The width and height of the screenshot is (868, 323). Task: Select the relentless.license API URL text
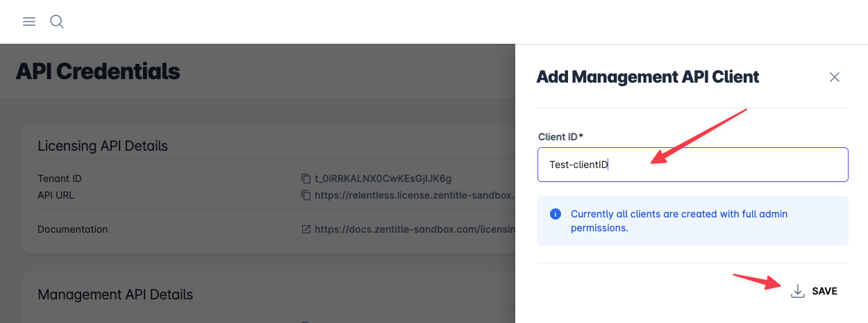pyautogui.click(x=415, y=195)
